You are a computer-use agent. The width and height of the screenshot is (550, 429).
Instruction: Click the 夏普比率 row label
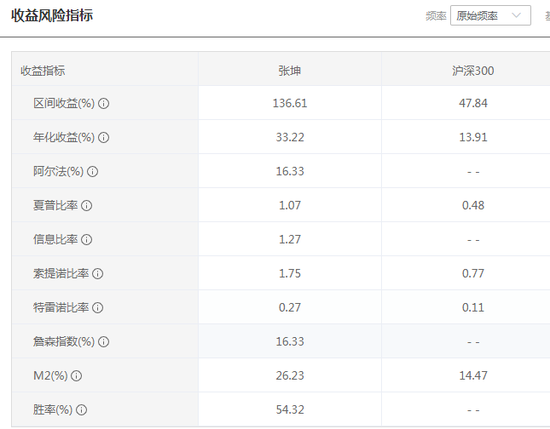(55, 206)
